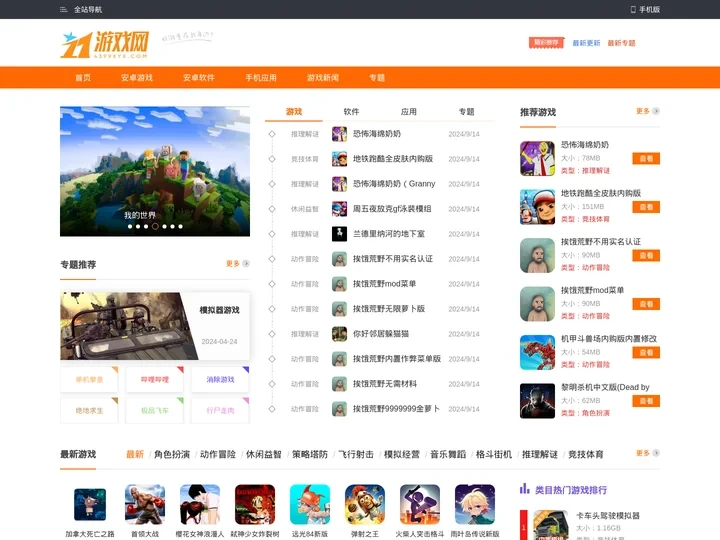Open the 逃光84新版 game icon
Viewport: 720px width, 540px height.
pos(310,505)
